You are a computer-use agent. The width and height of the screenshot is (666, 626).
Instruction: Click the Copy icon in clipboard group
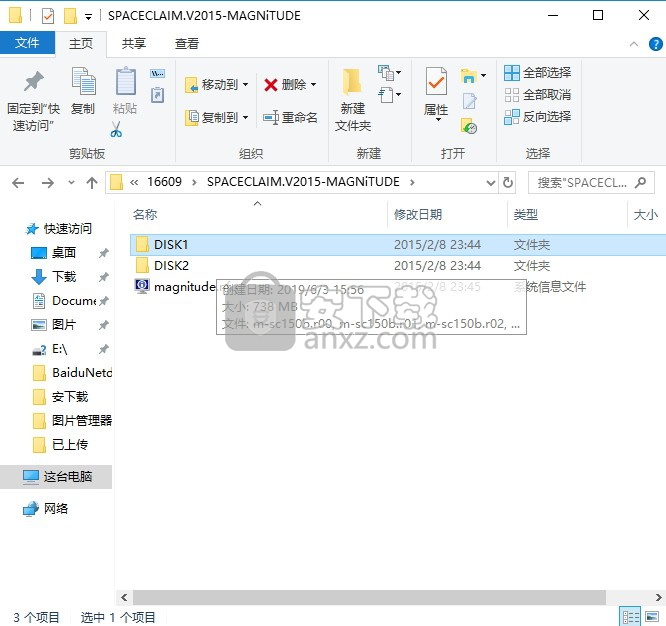tap(83, 82)
